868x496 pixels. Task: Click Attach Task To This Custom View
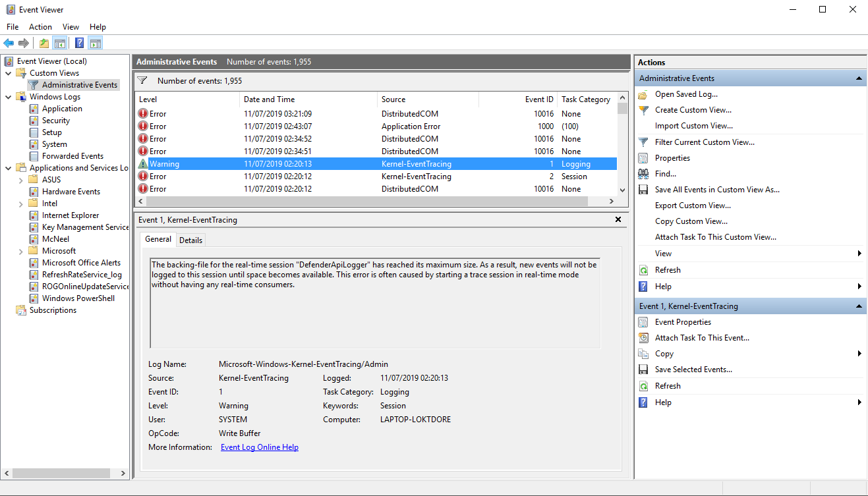click(716, 237)
